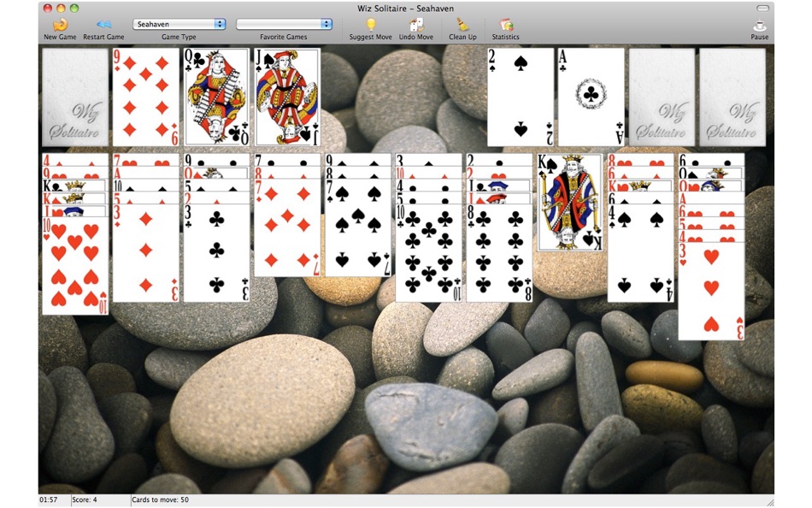Select the king of spades tableau card
The image size is (812, 508).
tap(569, 203)
